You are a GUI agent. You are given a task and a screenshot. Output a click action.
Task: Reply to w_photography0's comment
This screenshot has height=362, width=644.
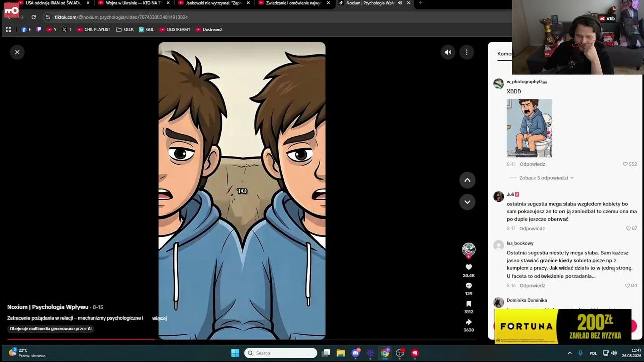pyautogui.click(x=532, y=164)
